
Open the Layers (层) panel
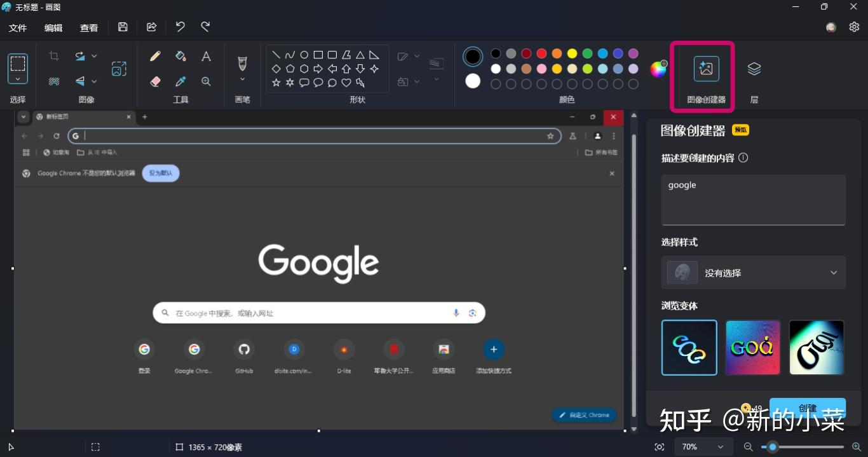tap(754, 69)
